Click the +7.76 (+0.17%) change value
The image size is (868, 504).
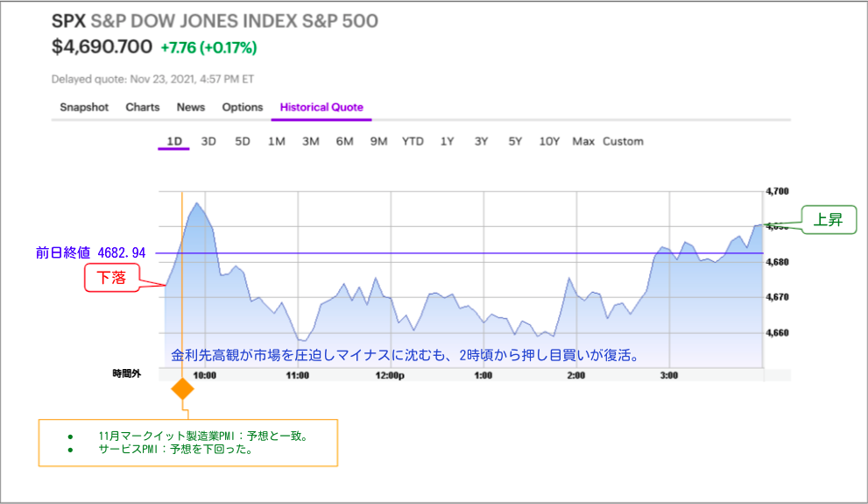(x=208, y=47)
